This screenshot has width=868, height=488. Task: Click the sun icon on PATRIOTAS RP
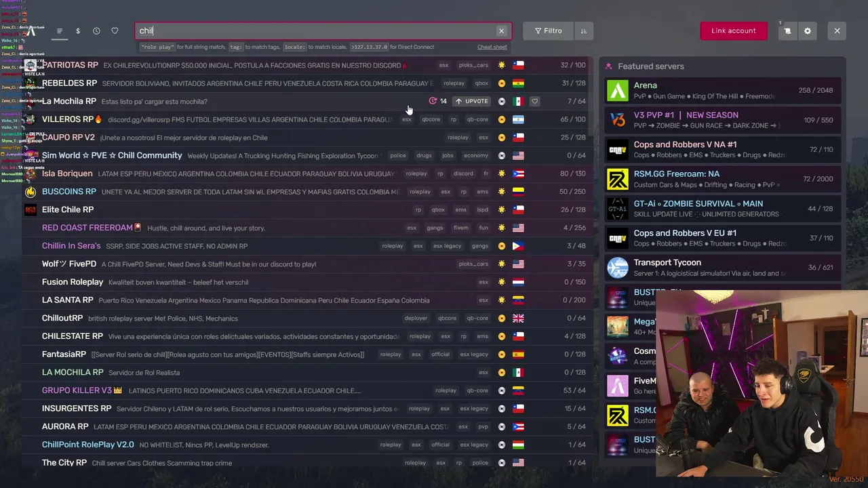click(501, 65)
